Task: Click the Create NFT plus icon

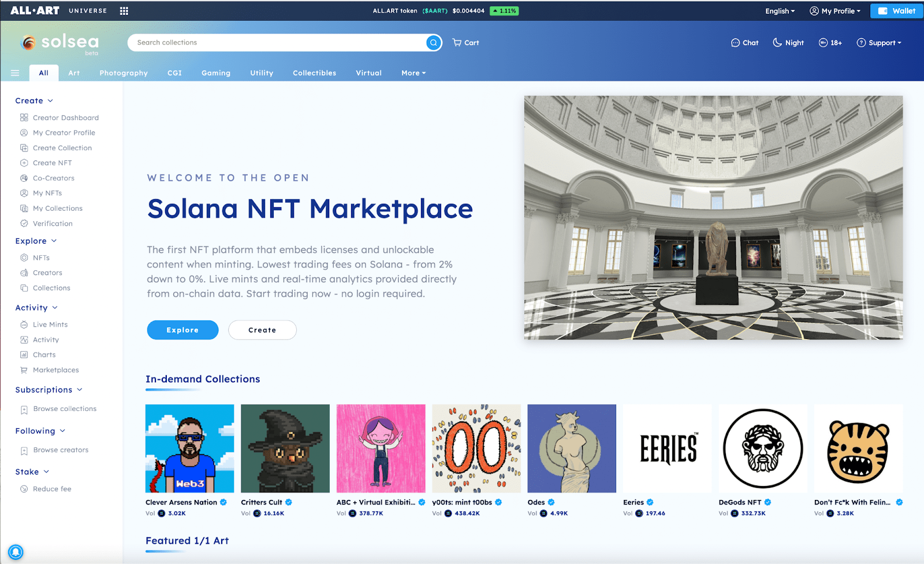Action: (24, 163)
